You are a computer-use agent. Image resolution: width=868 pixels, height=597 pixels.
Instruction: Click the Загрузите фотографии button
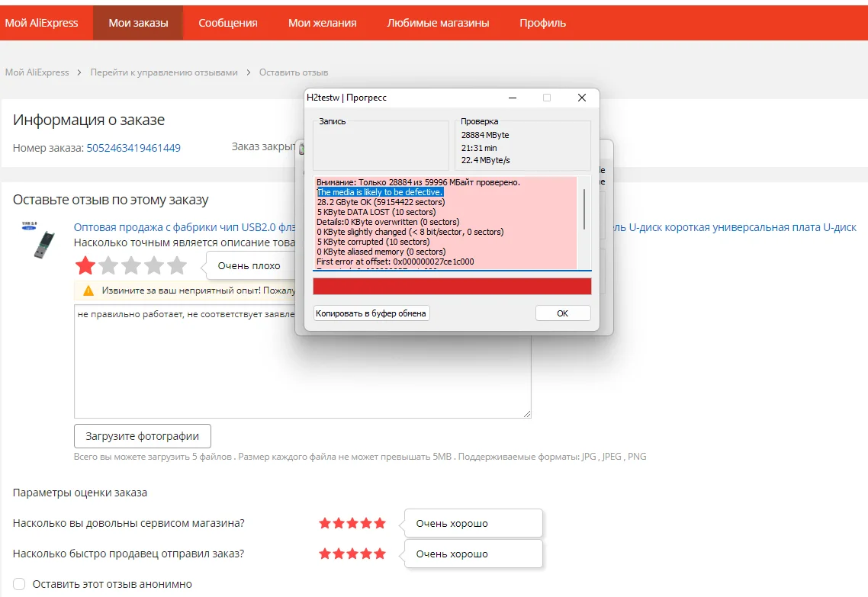tap(143, 436)
